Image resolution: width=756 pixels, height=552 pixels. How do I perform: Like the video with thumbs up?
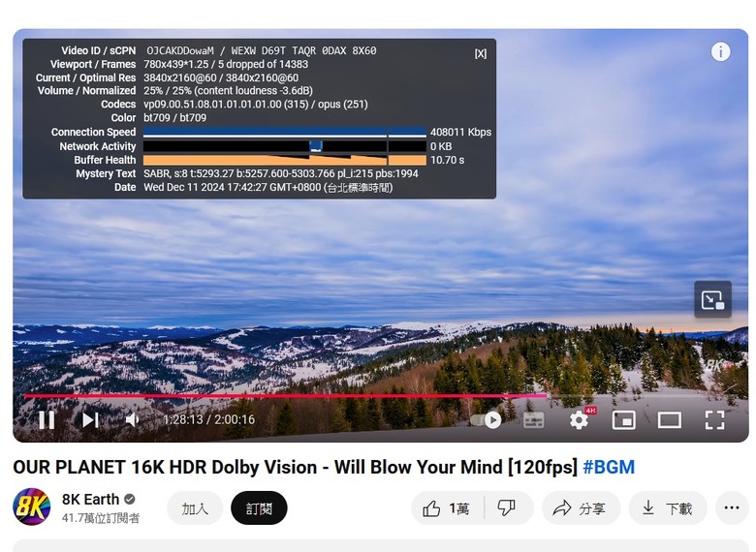(x=447, y=508)
